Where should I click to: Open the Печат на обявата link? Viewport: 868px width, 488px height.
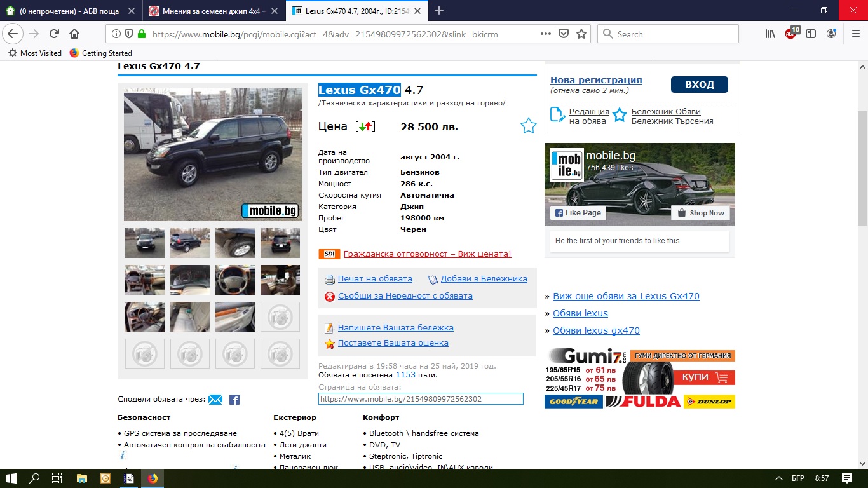[374, 279]
